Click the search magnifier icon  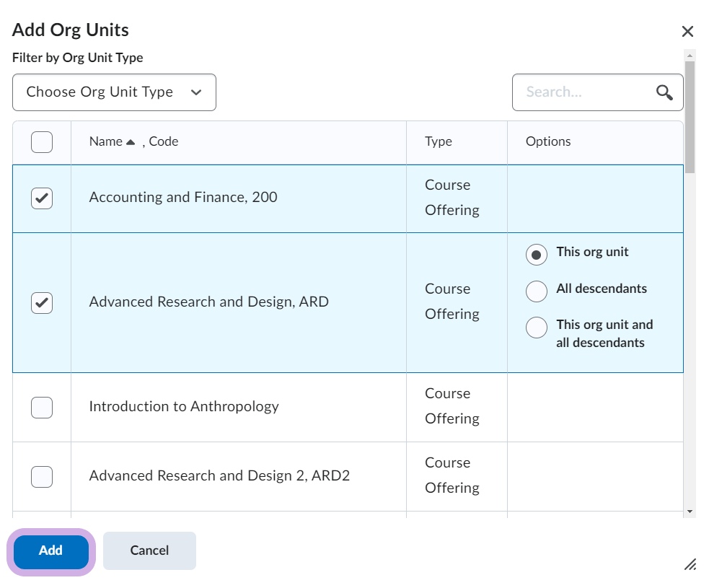(x=664, y=92)
